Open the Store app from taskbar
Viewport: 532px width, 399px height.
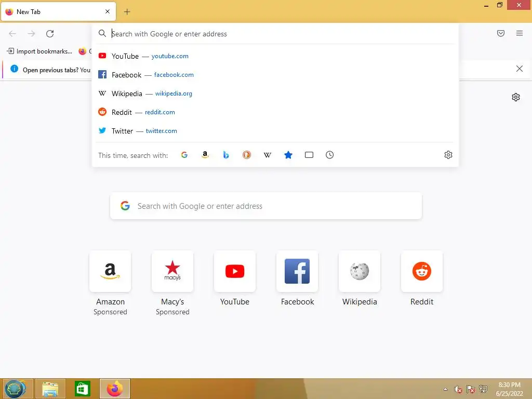pyautogui.click(x=83, y=389)
